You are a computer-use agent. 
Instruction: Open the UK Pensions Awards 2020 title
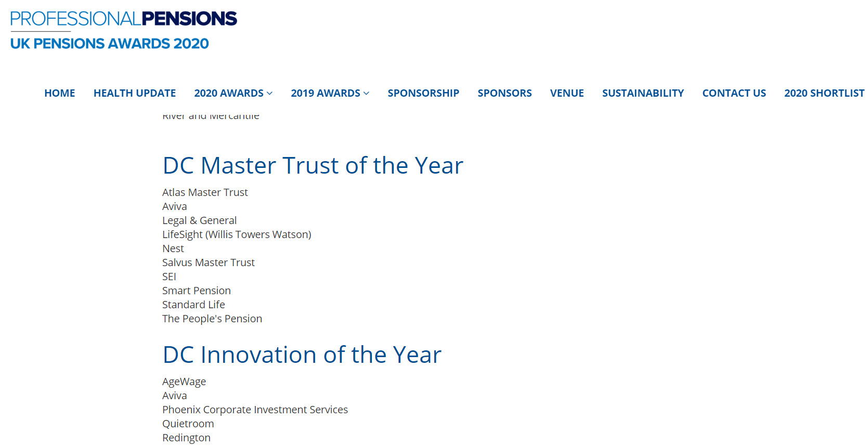click(109, 44)
